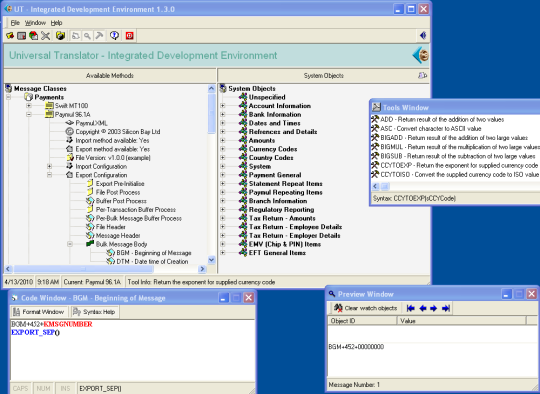
Task: Click the greyed-out magnifier toolbar icon
Action: (x=87, y=35)
